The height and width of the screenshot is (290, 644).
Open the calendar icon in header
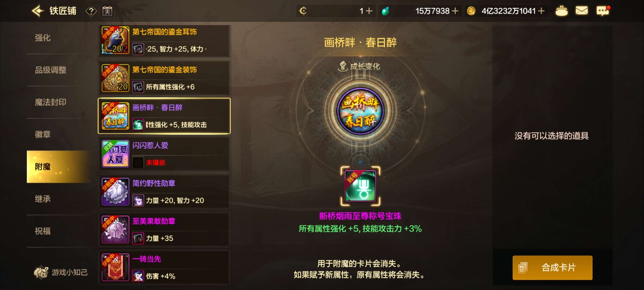click(107, 11)
